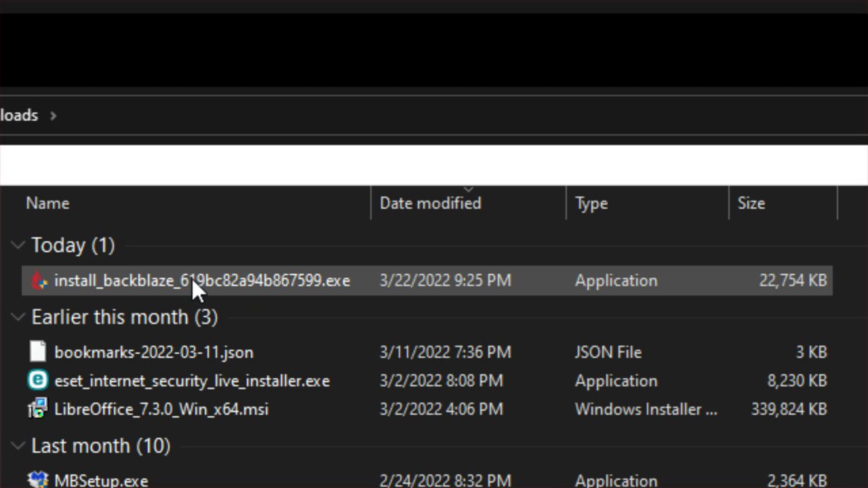Screen dimensions: 868x488
Task: Select LibreOffice_7.3.0_Win_x64.msi
Action: (161, 409)
